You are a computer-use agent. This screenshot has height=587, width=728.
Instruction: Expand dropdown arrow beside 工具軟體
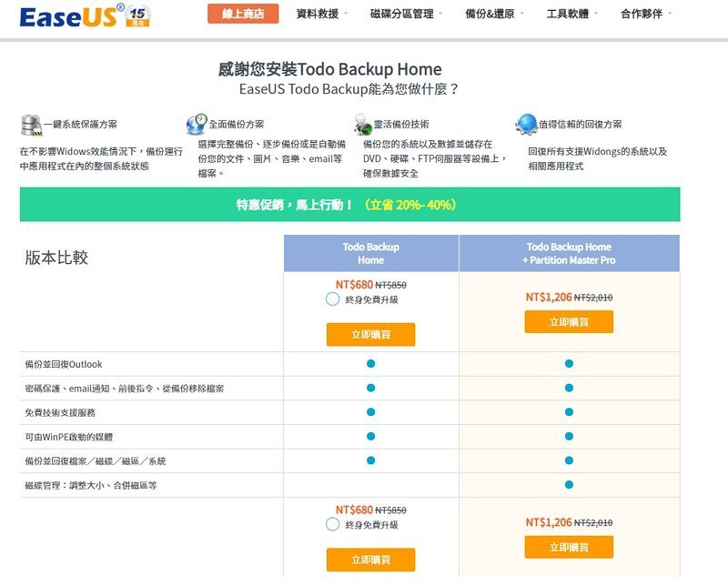click(x=596, y=14)
